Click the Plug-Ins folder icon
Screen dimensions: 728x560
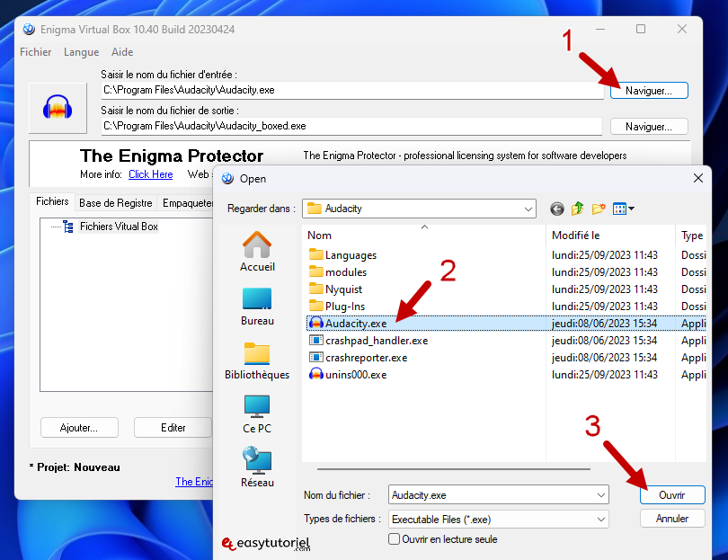coord(316,306)
